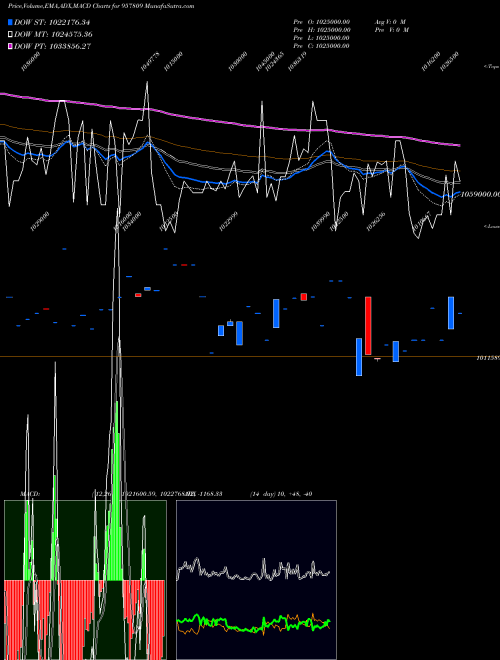Click the MACD histogram panel

[85, 580]
